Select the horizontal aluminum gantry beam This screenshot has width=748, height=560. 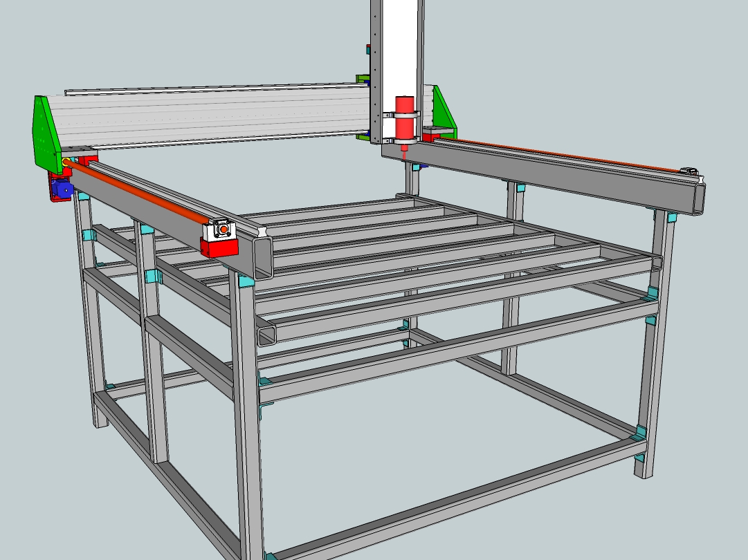[x=208, y=114]
